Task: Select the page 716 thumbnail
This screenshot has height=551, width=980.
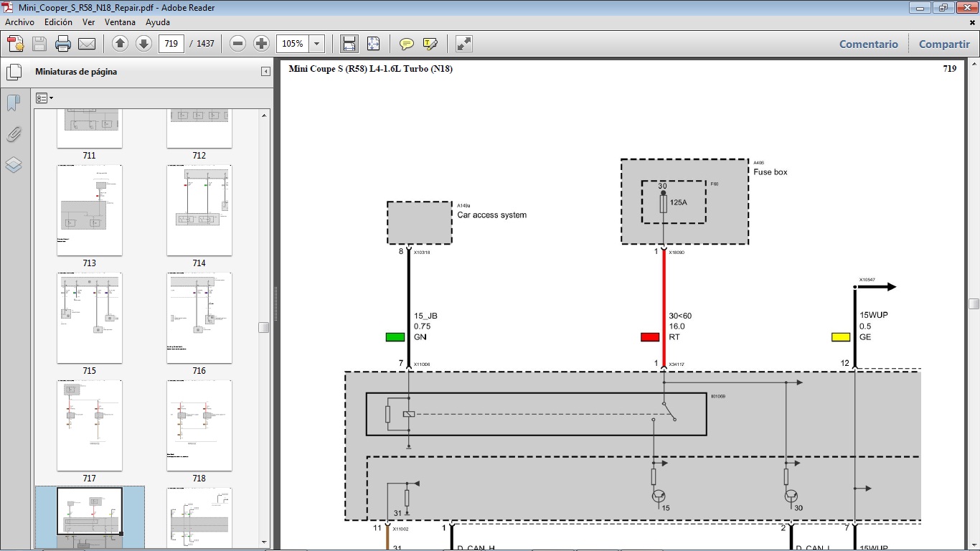Action: tap(199, 318)
